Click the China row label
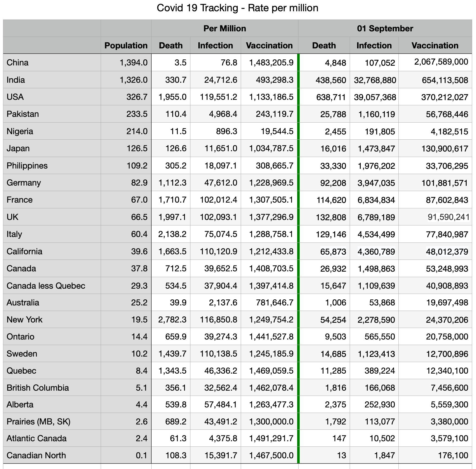Viewport: 476px width, 469px height. (x=18, y=63)
